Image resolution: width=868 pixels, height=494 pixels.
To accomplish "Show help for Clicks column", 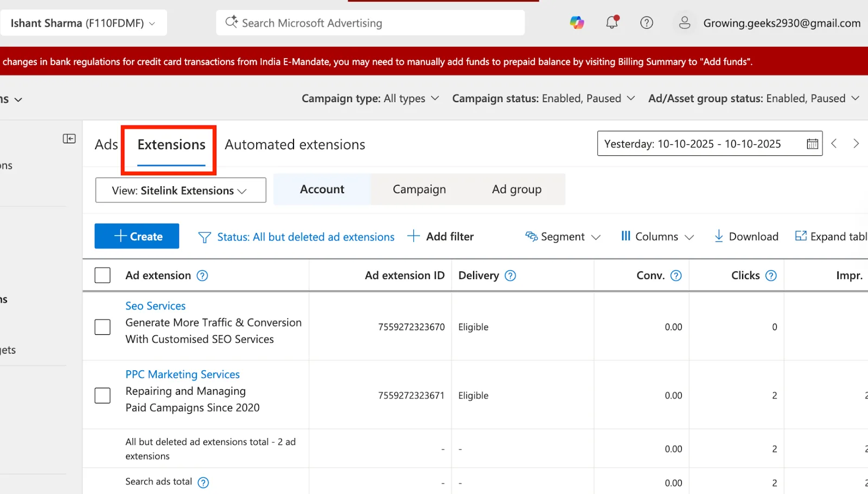I will coord(771,276).
